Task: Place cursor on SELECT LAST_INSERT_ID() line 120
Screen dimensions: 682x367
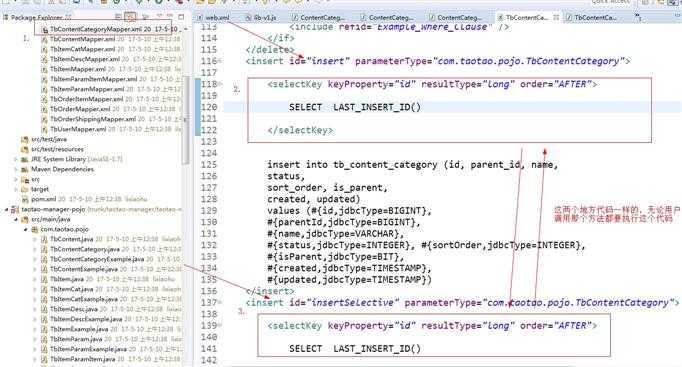Action: pos(355,107)
